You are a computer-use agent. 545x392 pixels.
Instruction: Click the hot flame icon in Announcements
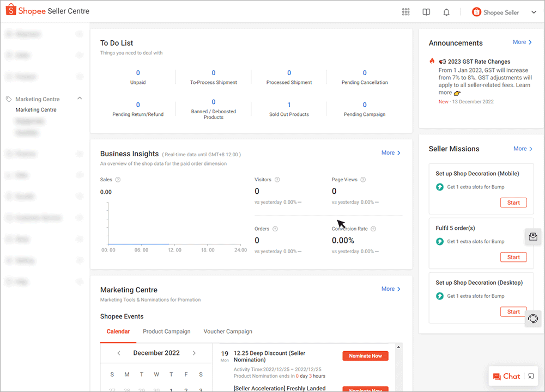tap(432, 61)
